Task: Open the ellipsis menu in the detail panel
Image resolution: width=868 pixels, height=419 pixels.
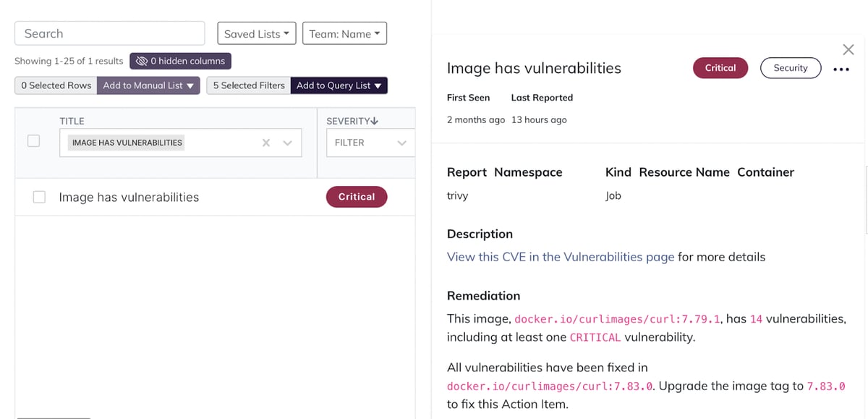Action: 841,68
